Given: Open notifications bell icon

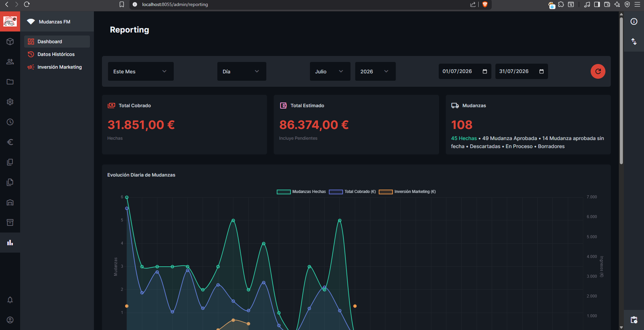Looking at the screenshot, I should (x=10, y=300).
